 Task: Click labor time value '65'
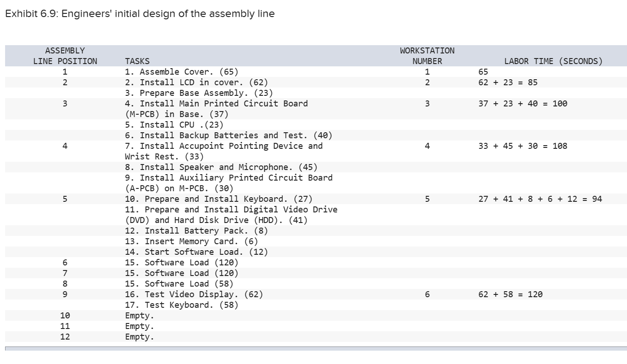pos(484,72)
